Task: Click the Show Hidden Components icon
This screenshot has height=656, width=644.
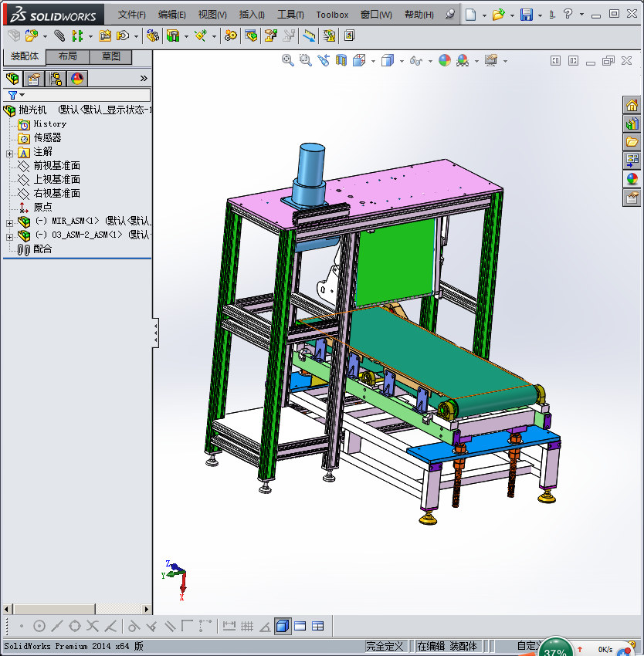Action: click(x=152, y=36)
